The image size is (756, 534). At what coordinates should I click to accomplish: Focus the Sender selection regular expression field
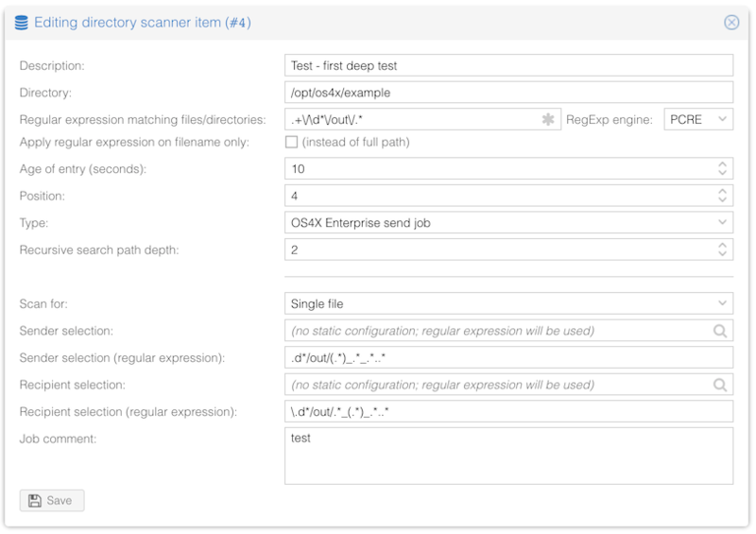point(508,358)
